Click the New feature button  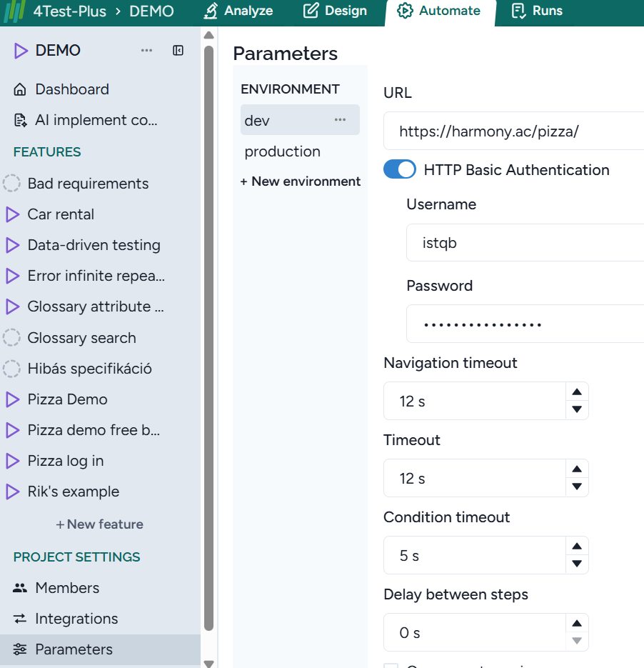pos(100,524)
